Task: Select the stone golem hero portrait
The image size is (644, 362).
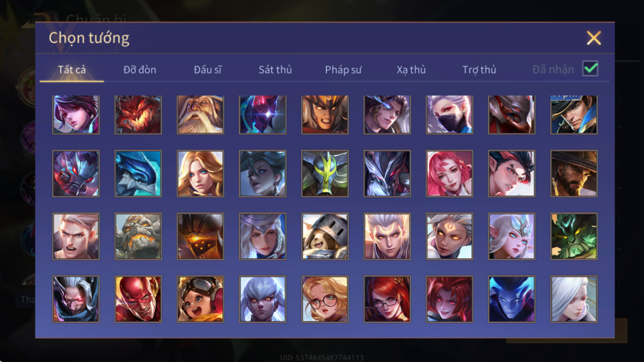Action: click(138, 236)
